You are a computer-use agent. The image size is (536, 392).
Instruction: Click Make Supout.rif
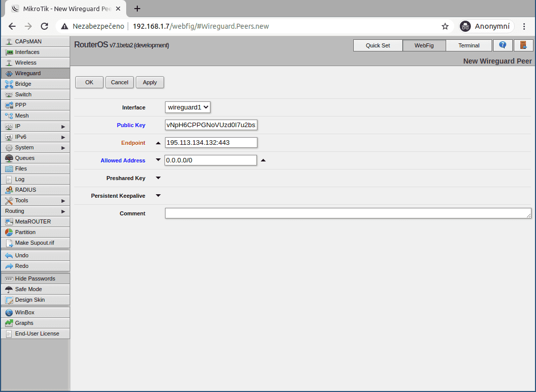coord(35,243)
